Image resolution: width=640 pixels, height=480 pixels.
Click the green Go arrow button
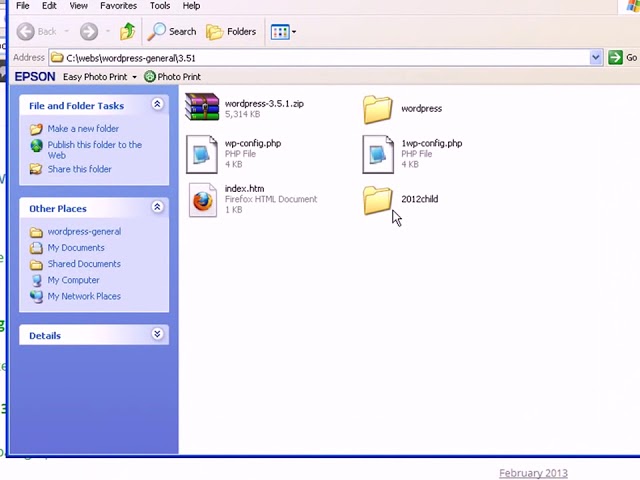pos(615,58)
